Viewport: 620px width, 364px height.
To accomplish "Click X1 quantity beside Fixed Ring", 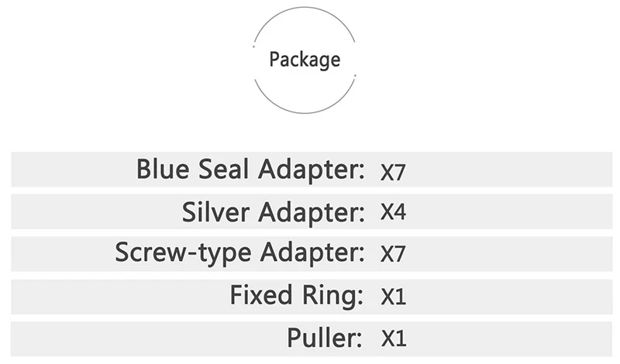I will click(394, 296).
